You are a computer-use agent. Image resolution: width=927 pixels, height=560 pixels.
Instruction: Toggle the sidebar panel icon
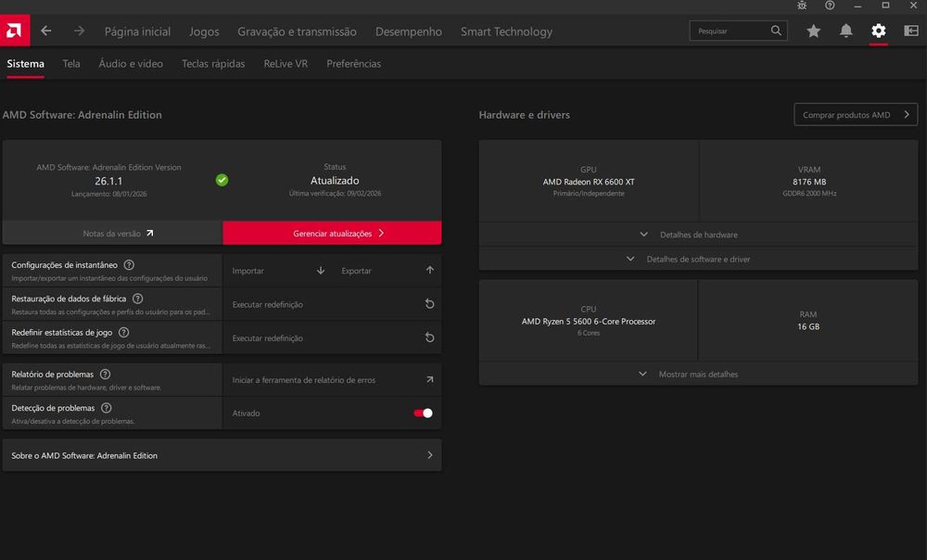coord(911,31)
